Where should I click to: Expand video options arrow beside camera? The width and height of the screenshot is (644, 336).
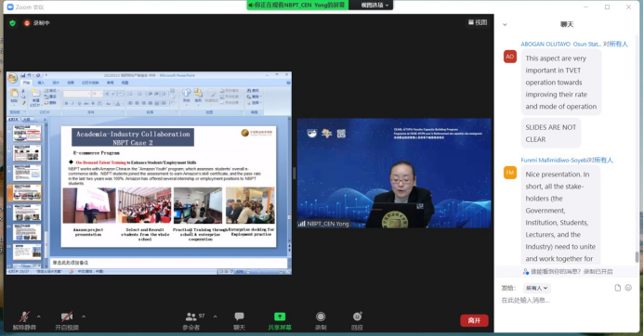pos(84,317)
